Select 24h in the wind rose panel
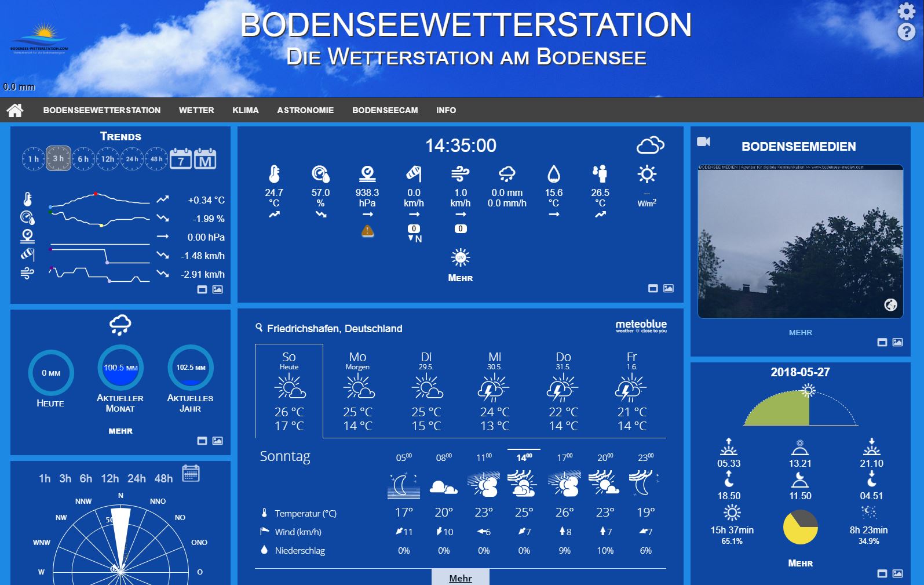924x585 pixels. (x=136, y=478)
